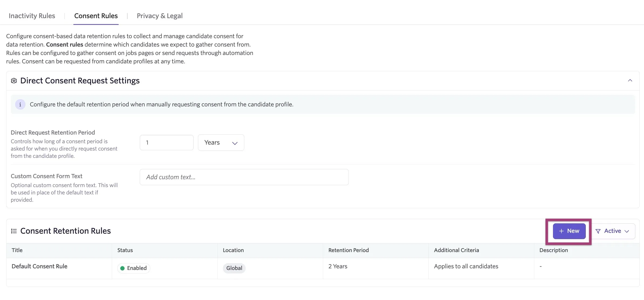Create a new consent retention rule
This screenshot has width=644, height=300.
pos(569,231)
